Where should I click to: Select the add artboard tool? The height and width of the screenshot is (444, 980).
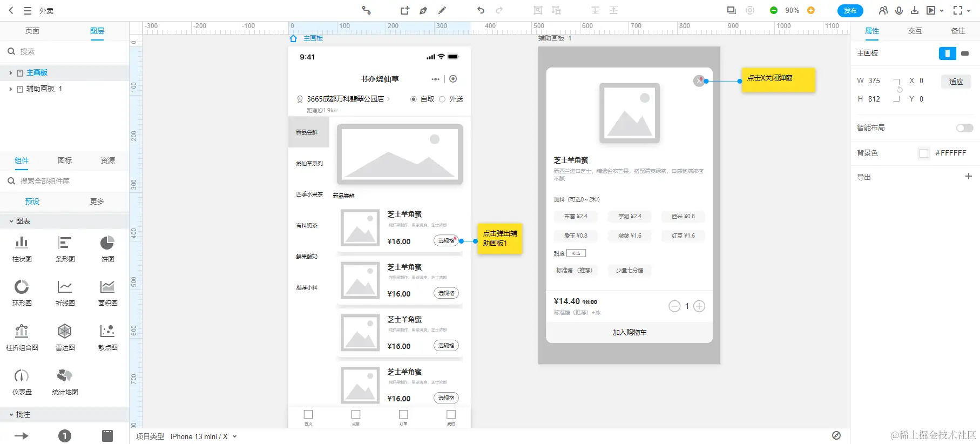(405, 10)
